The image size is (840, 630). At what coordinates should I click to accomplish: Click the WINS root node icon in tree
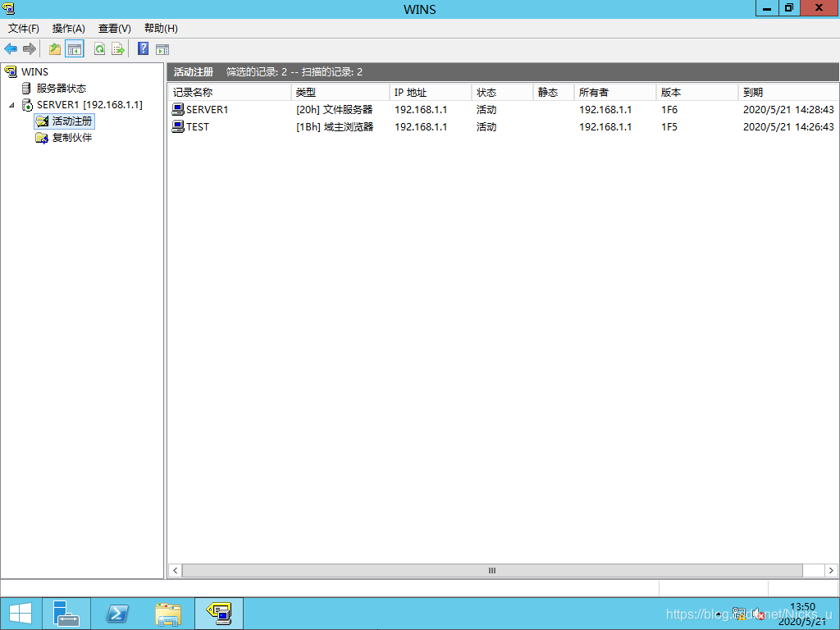point(11,71)
